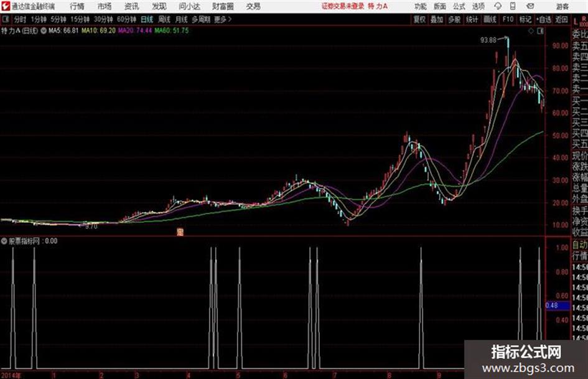The height and width of the screenshot is (379, 588).
Task: Click the mobile phone icon
Action: click(x=513, y=6)
